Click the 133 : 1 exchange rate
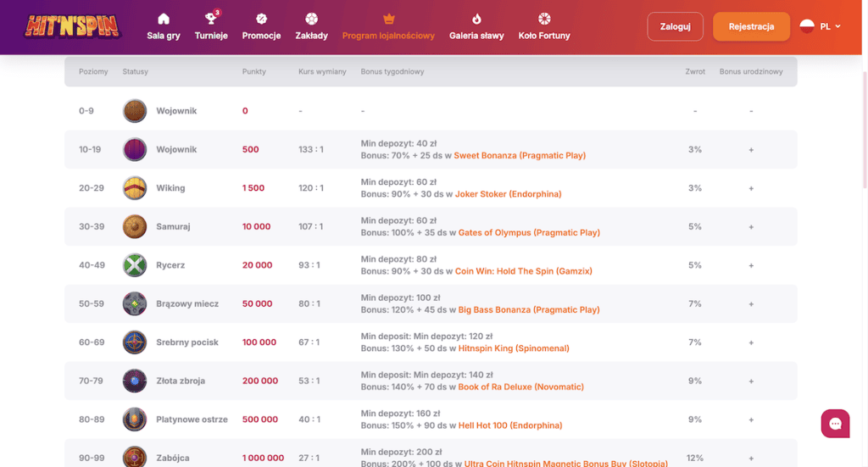The width and height of the screenshot is (868, 467). [311, 149]
